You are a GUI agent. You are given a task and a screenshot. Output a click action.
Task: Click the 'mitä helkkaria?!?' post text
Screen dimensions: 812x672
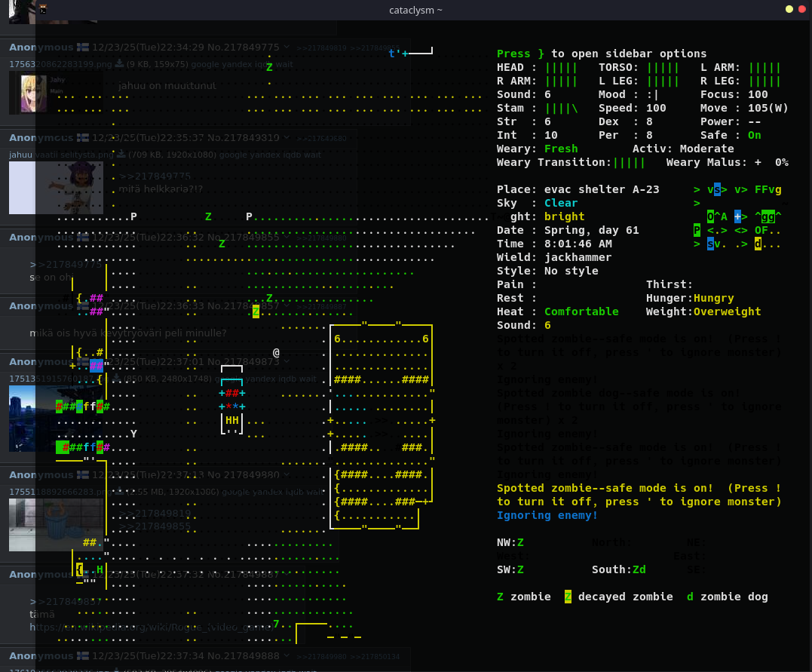[161, 189]
